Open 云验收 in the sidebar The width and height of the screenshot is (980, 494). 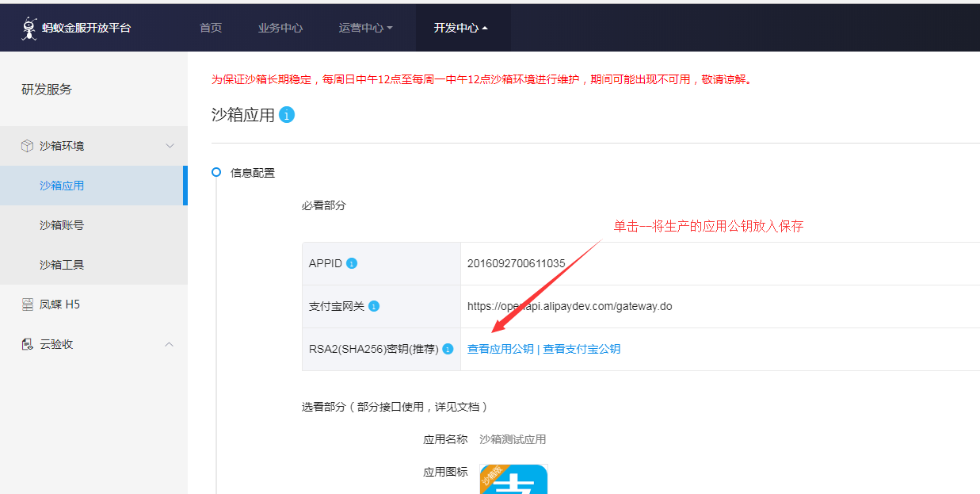tap(93, 344)
